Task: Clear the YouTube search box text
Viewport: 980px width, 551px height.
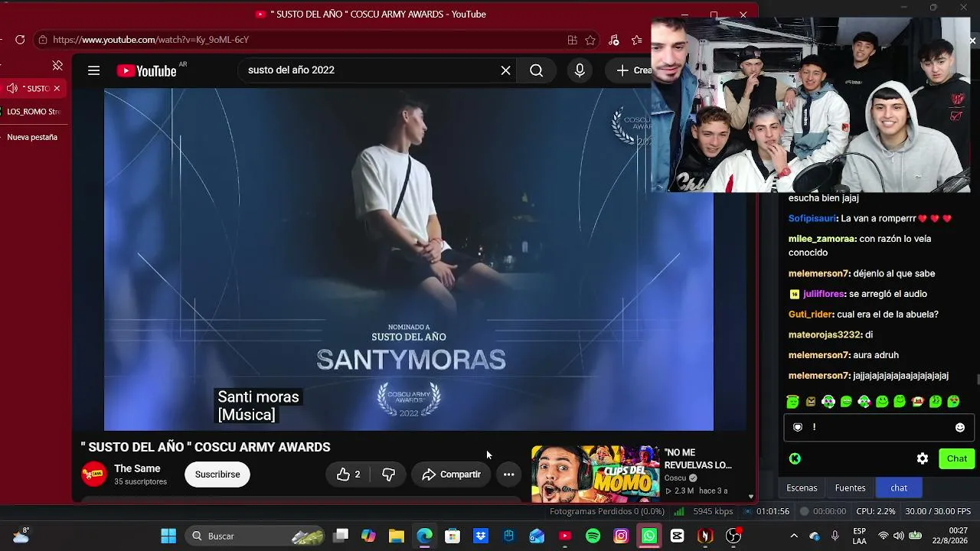Action: point(505,70)
